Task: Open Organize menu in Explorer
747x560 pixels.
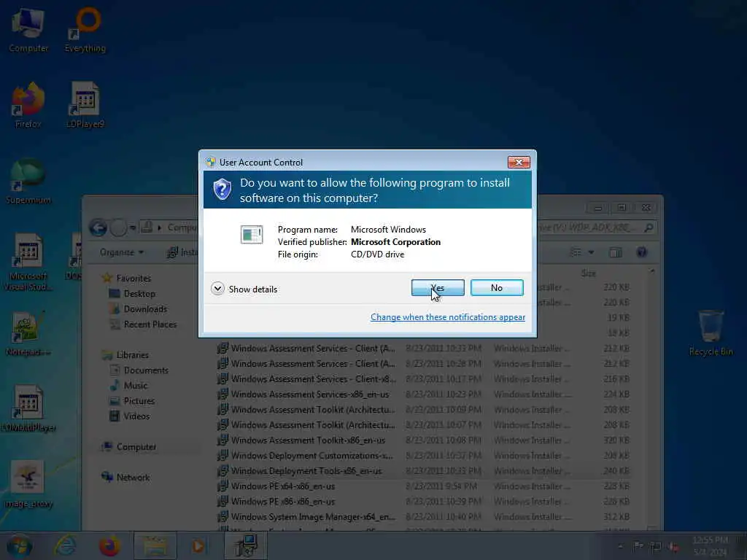Action: coord(122,252)
